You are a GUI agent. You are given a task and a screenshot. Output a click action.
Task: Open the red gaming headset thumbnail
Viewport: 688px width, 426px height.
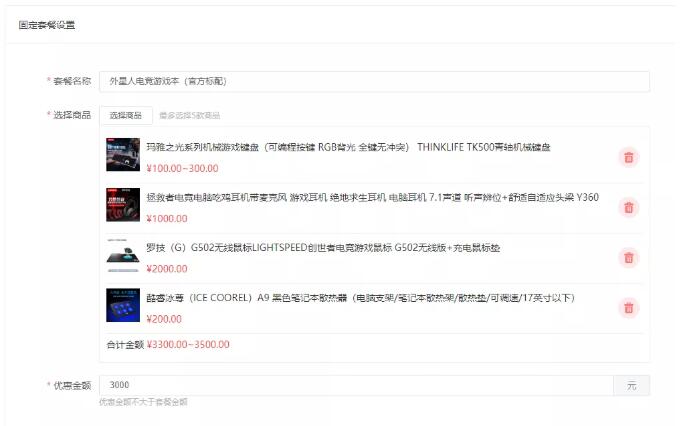pos(123,205)
